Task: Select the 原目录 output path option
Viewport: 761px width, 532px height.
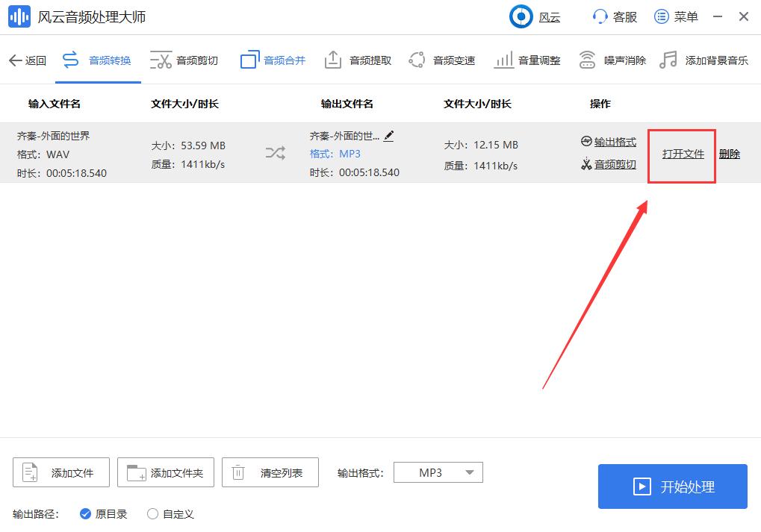Action: coord(103,514)
